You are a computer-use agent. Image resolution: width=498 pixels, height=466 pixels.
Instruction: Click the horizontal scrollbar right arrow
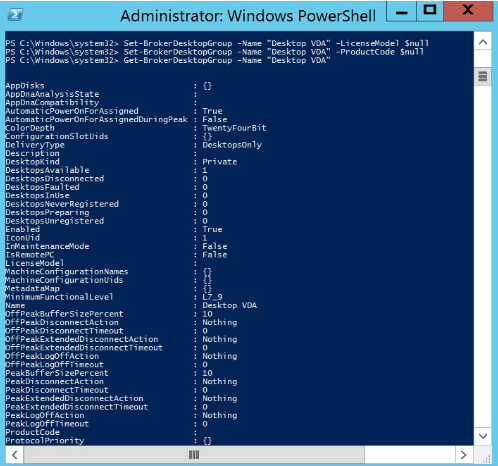464,455
